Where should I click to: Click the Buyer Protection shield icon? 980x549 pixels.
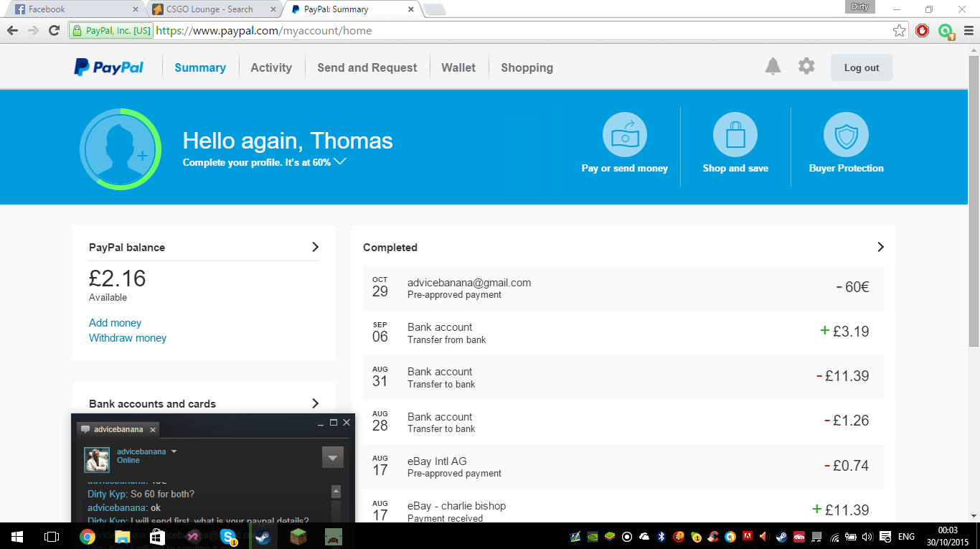(x=847, y=134)
